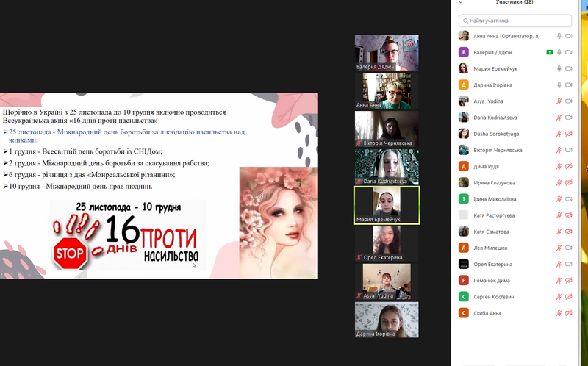Click camera-off icon for Ирина Глазунова
Screen dimensions: 588x366
pyautogui.click(x=568, y=182)
